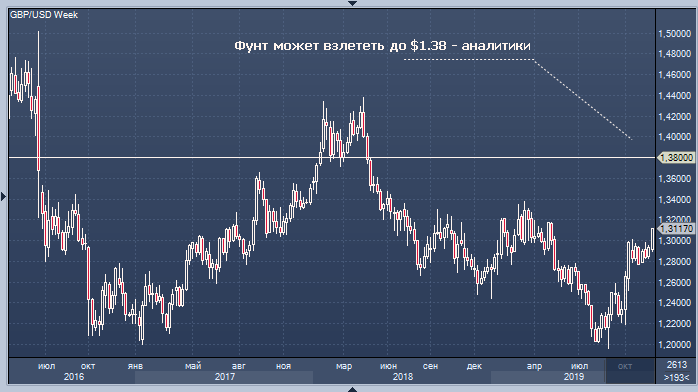Select the 2017 year segment on timeline
This screenshot has height=392, width=698.
coord(224,377)
